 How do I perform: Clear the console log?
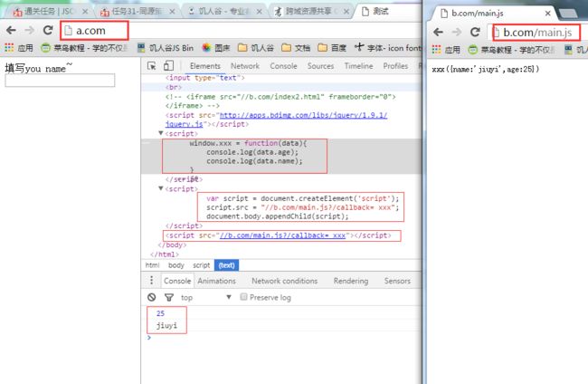(x=151, y=297)
